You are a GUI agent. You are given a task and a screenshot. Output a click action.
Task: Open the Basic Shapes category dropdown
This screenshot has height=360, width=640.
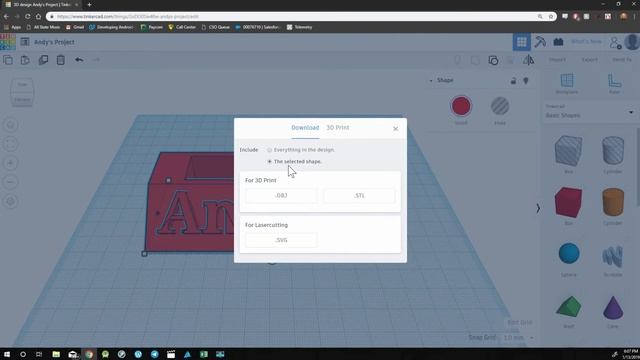click(x=590, y=112)
